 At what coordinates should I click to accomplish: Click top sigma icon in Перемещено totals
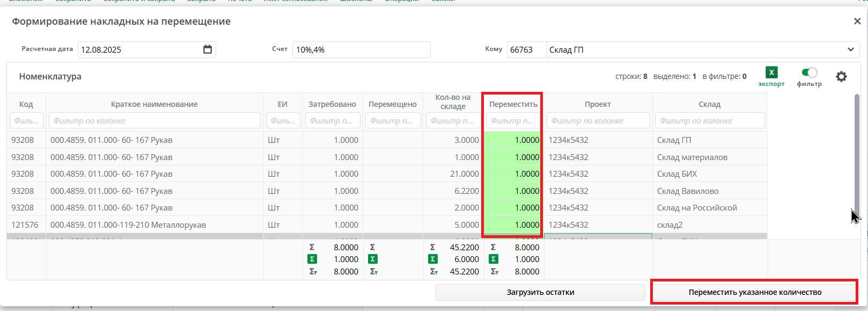tap(373, 248)
